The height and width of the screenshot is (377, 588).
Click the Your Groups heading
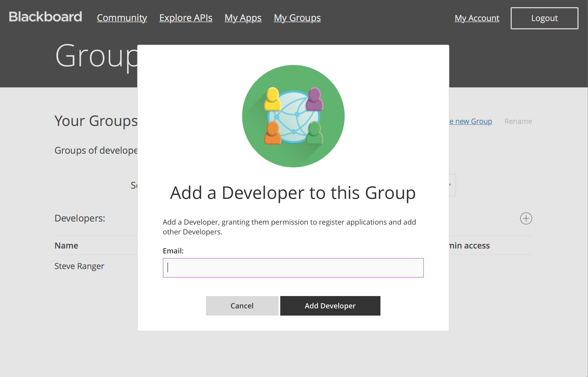(x=96, y=121)
